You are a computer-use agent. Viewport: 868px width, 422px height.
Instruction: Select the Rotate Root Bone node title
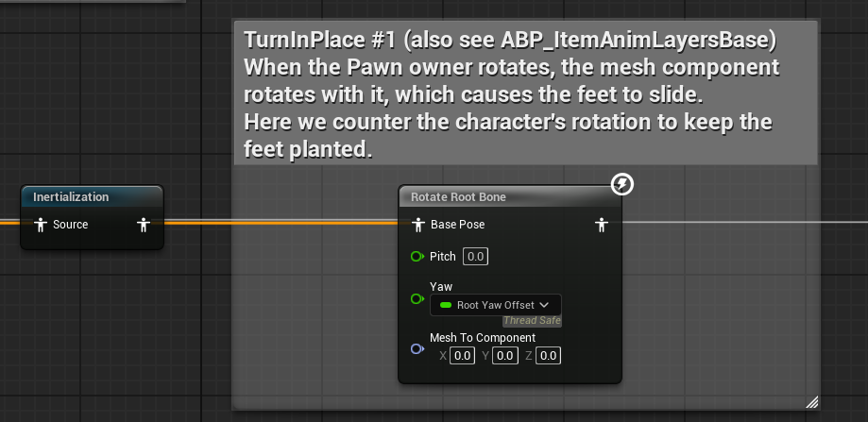pos(458,197)
